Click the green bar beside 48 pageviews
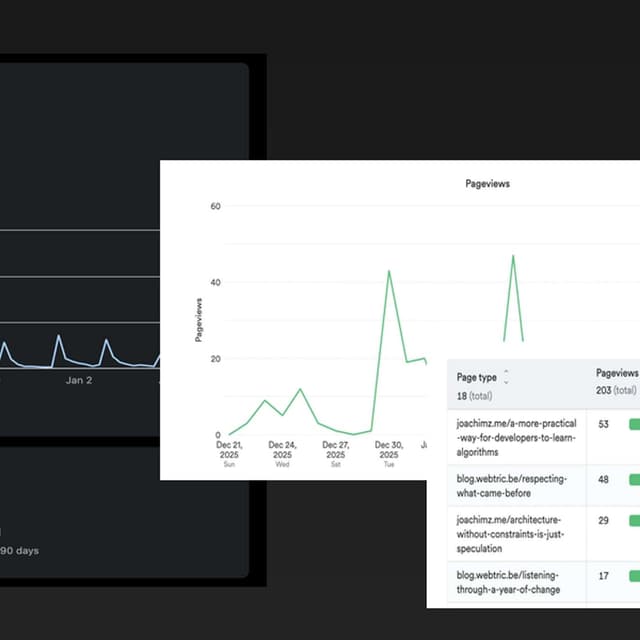The width and height of the screenshot is (640, 640). tap(634, 480)
